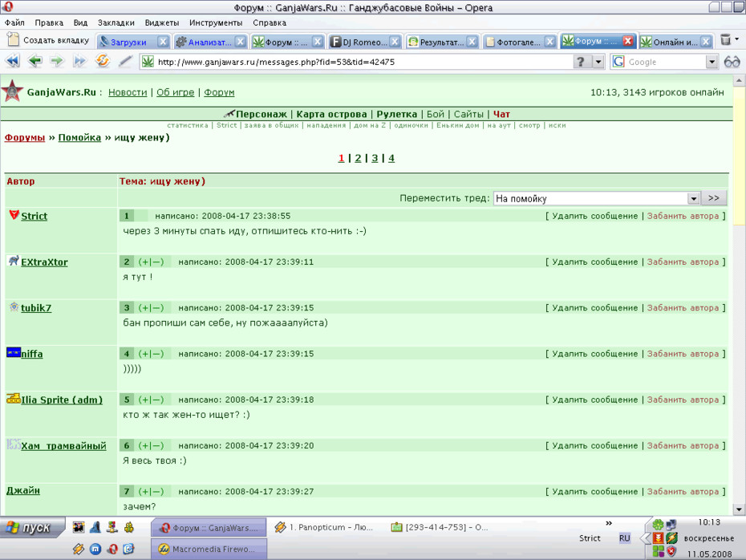Switch to Macromedia Firewo... taskbar button

click(x=209, y=549)
